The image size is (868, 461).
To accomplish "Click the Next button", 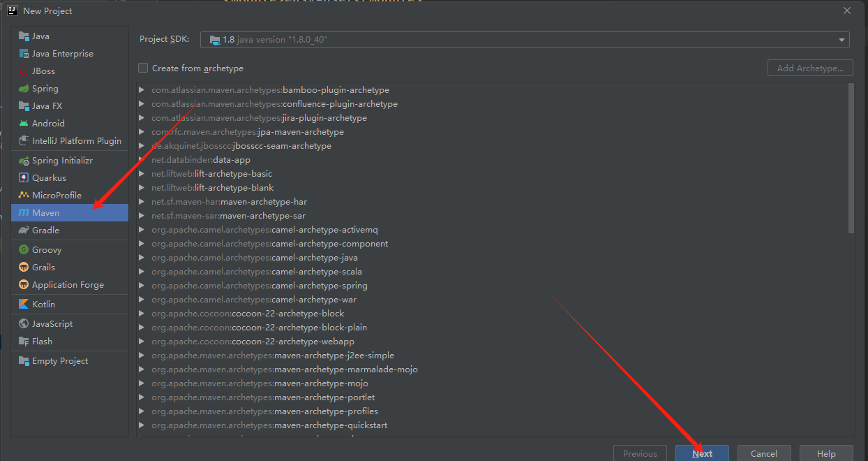I will point(702,453).
